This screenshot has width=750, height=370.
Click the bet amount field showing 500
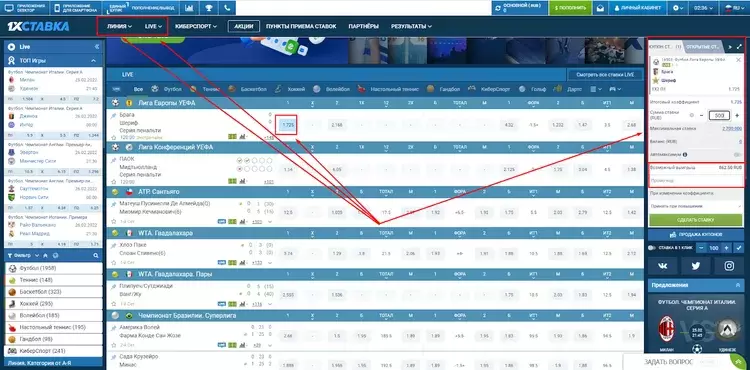(x=719, y=115)
